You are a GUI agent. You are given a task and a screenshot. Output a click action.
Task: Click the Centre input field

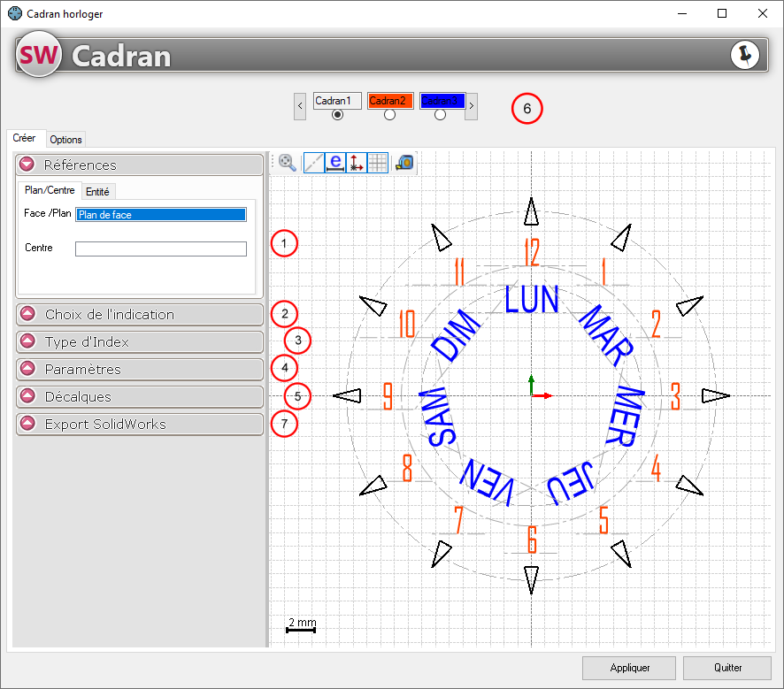[160, 249]
